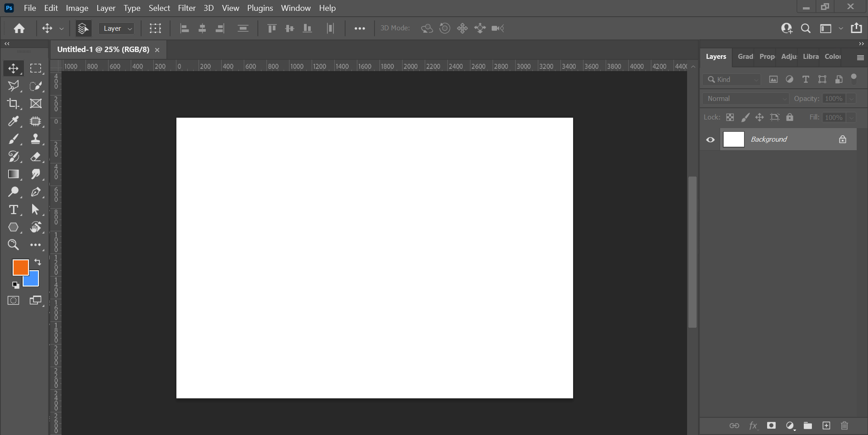Expand the Auto-Select Layer dropdown
The width and height of the screenshot is (868, 435).
[117, 29]
